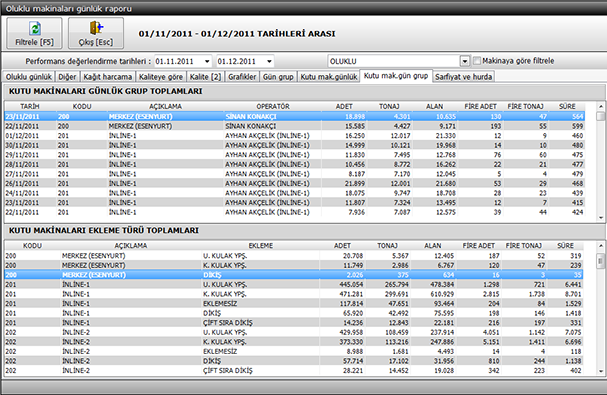Switch to the Diğer tab

tap(67, 77)
